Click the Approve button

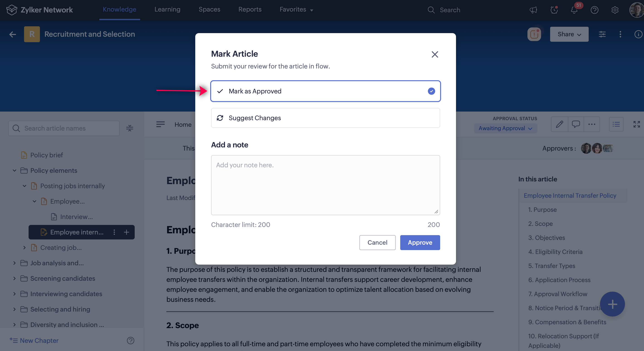[x=420, y=242]
